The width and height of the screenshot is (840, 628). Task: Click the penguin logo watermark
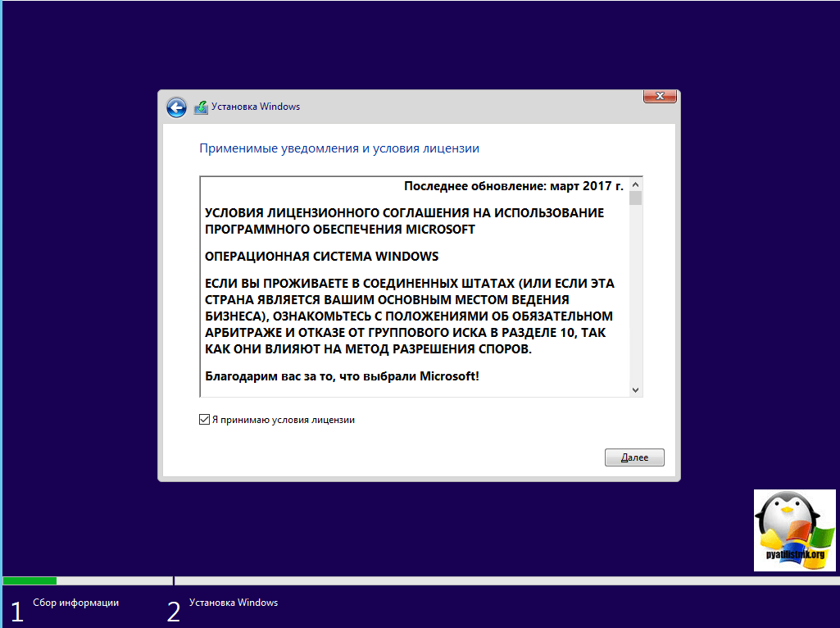pyautogui.click(x=795, y=530)
